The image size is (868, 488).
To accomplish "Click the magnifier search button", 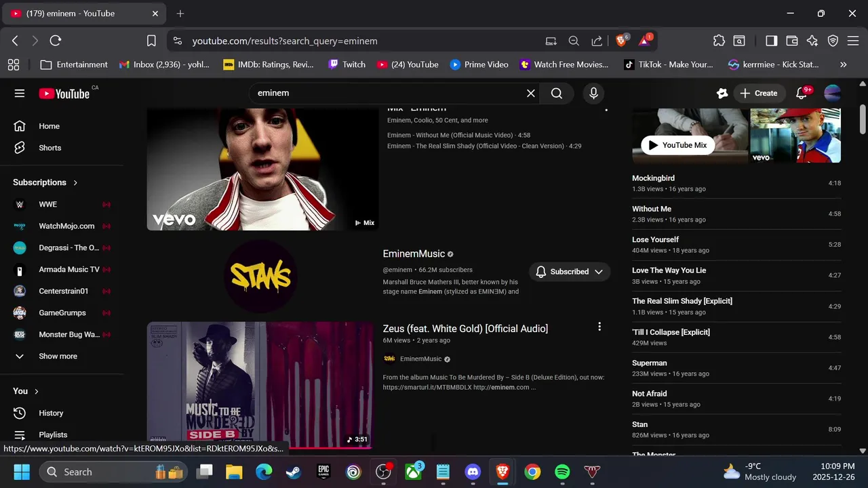I will 557,94.
